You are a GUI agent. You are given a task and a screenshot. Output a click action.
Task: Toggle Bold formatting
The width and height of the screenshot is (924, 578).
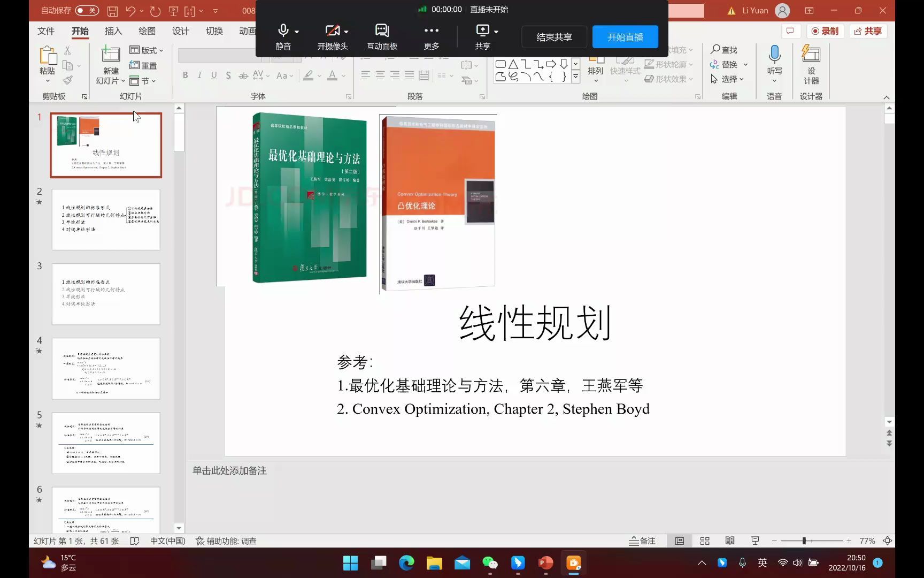point(185,75)
